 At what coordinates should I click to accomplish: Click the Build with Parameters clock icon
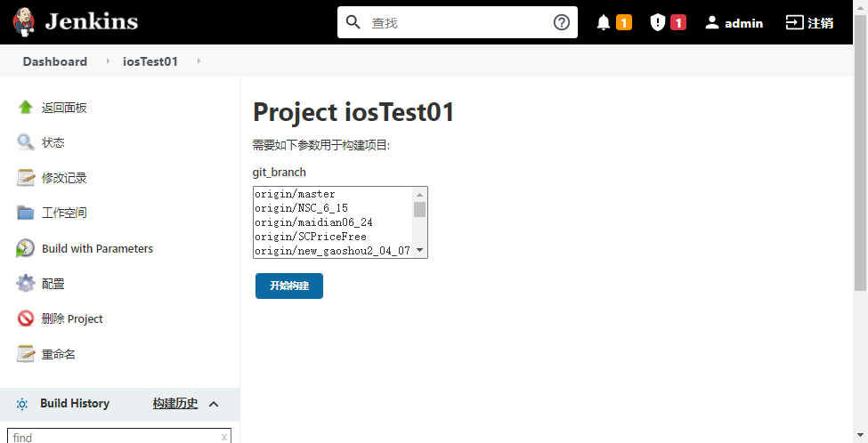(x=26, y=248)
